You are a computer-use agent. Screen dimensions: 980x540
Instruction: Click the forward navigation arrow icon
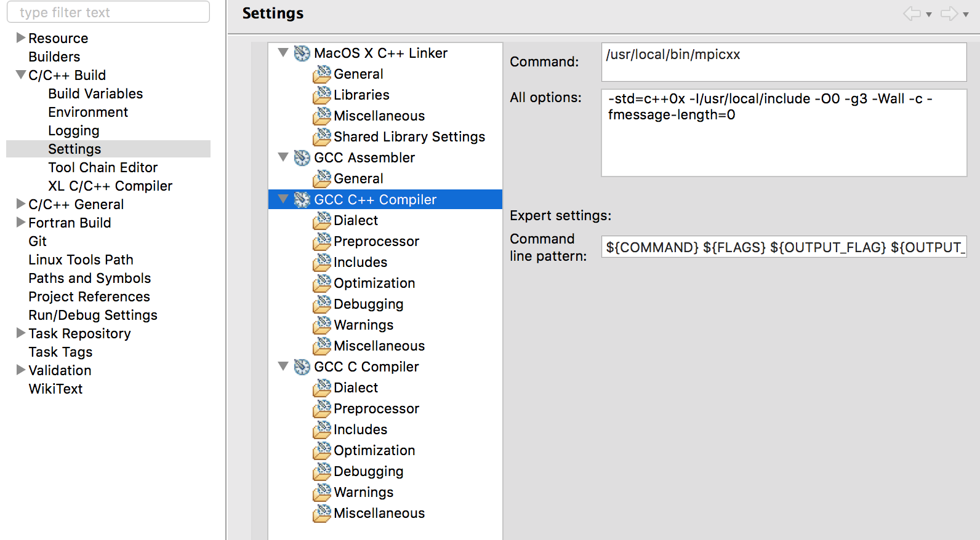949,14
